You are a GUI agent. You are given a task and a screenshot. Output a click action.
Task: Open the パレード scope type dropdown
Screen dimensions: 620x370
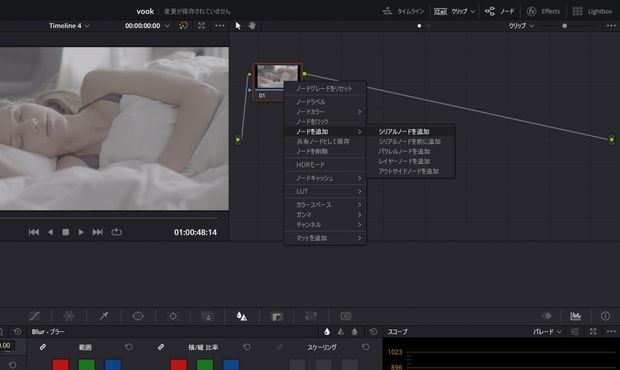click(547, 332)
